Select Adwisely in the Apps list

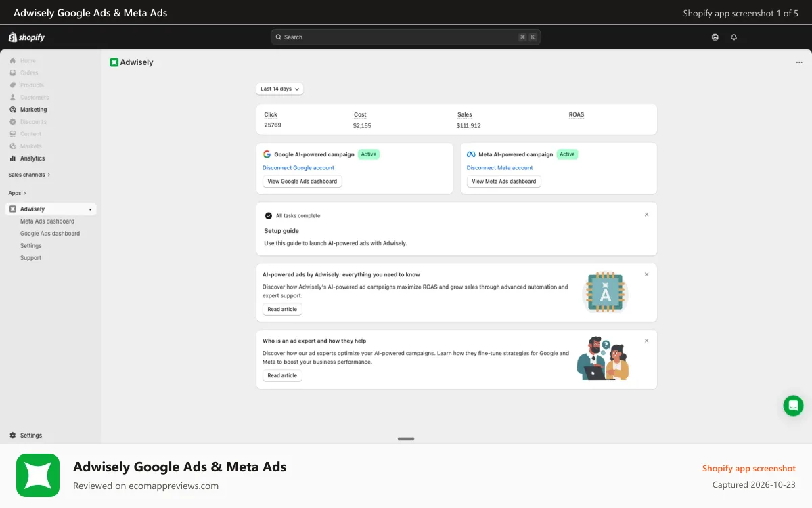point(51,209)
